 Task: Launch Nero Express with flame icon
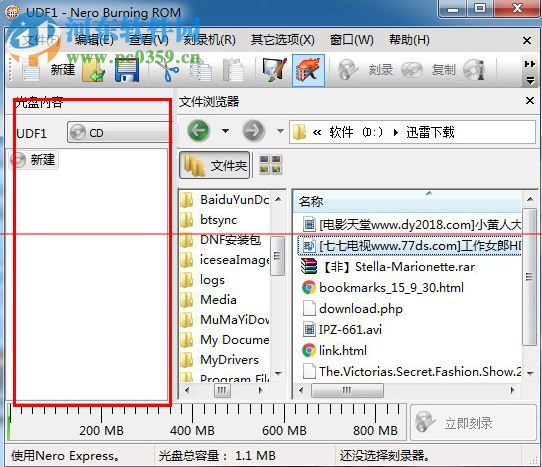pos(308,70)
